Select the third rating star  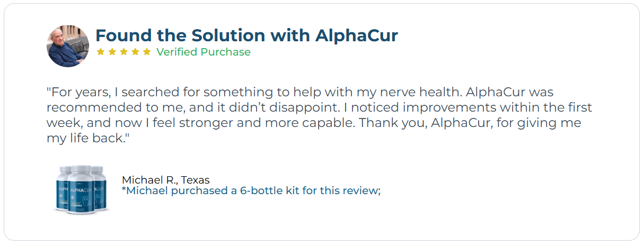(x=124, y=52)
